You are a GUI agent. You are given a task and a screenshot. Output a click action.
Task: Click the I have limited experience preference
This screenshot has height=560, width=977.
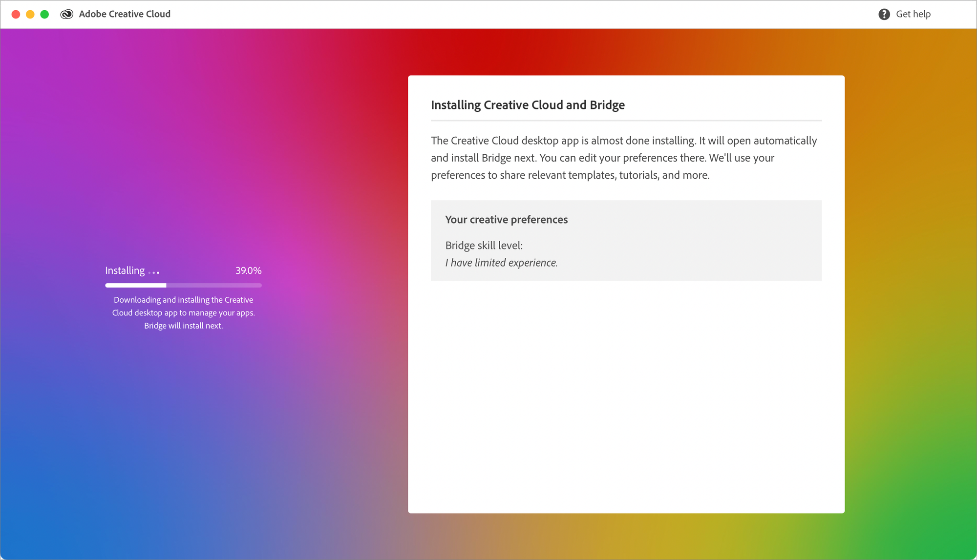(501, 262)
